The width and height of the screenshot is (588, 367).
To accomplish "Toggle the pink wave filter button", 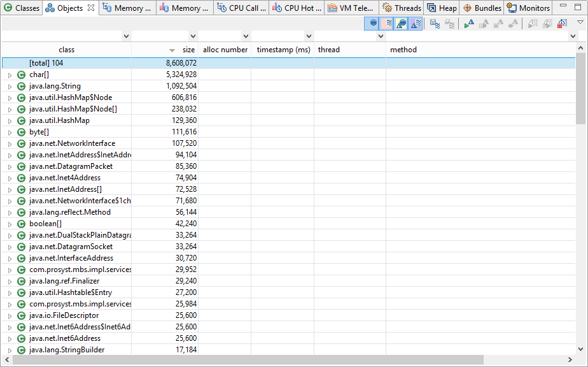I will tap(387, 24).
